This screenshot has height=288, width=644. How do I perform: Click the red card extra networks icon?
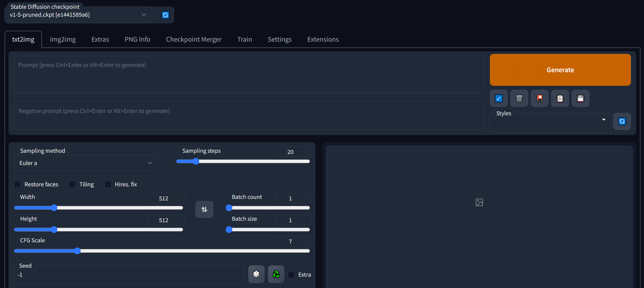(x=539, y=98)
